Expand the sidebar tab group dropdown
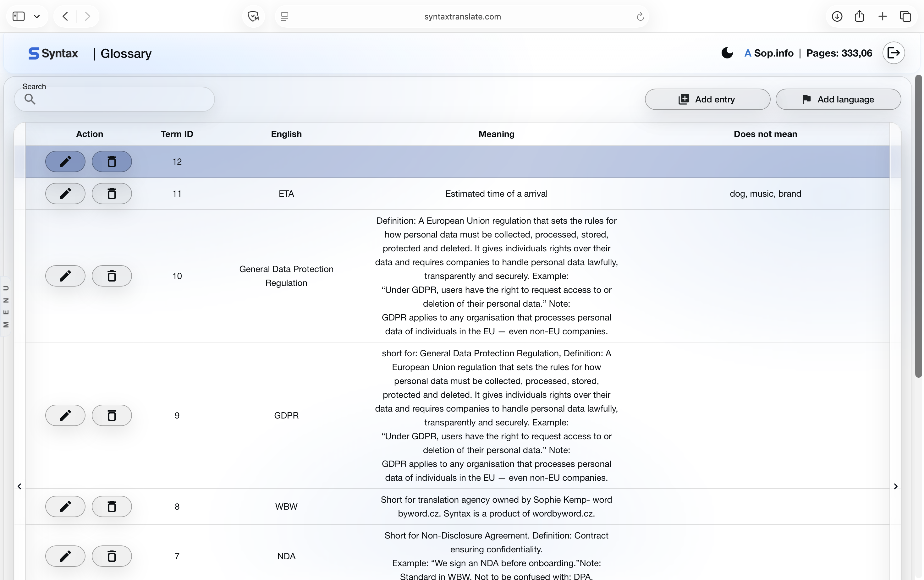924x580 pixels. [37, 16]
